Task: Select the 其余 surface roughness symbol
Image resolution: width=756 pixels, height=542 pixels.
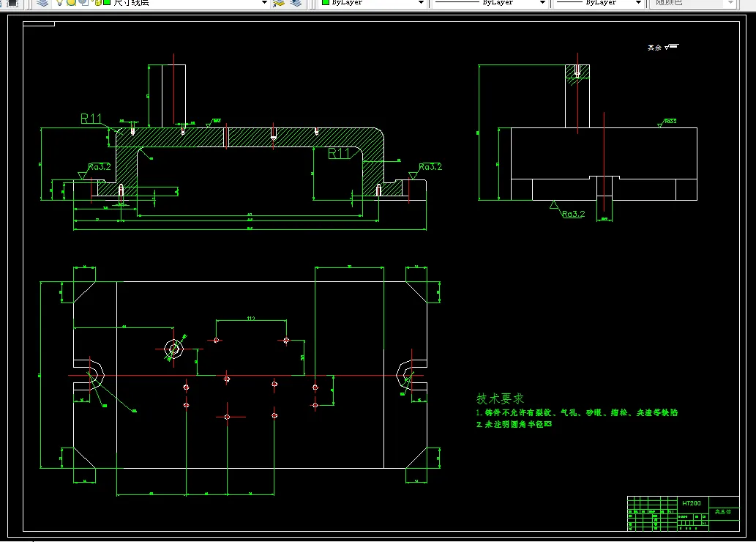Action: click(x=663, y=47)
